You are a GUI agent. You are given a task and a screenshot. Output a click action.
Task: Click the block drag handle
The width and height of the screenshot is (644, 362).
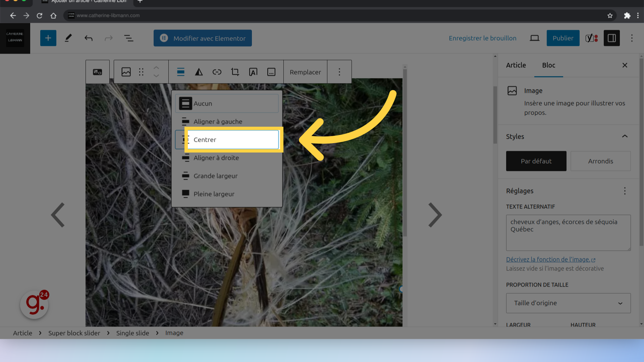click(x=141, y=72)
